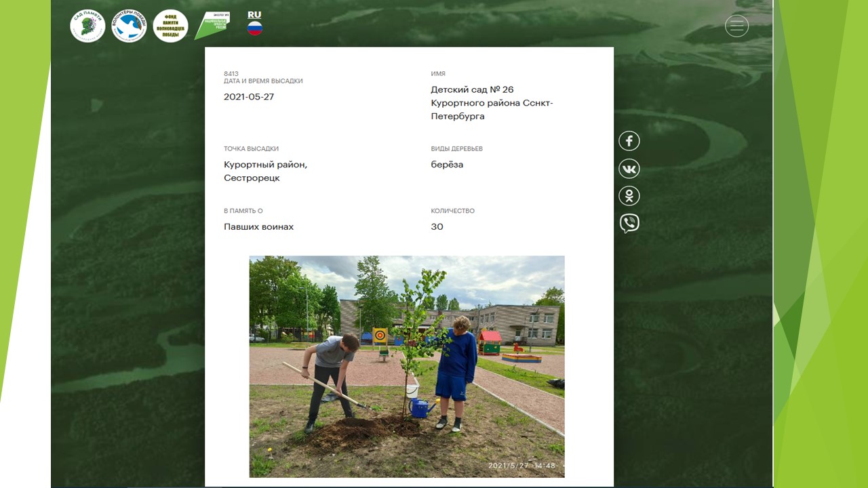The width and height of the screenshot is (868, 488).
Task: Click the ВИДЫ ДЕРЕВЬЕВ label
Action: click(456, 149)
